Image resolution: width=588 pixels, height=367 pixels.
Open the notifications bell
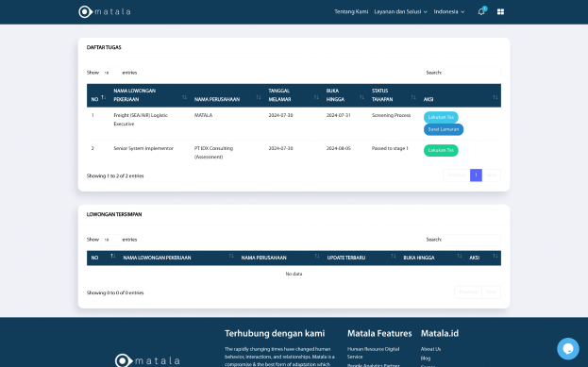coord(481,11)
